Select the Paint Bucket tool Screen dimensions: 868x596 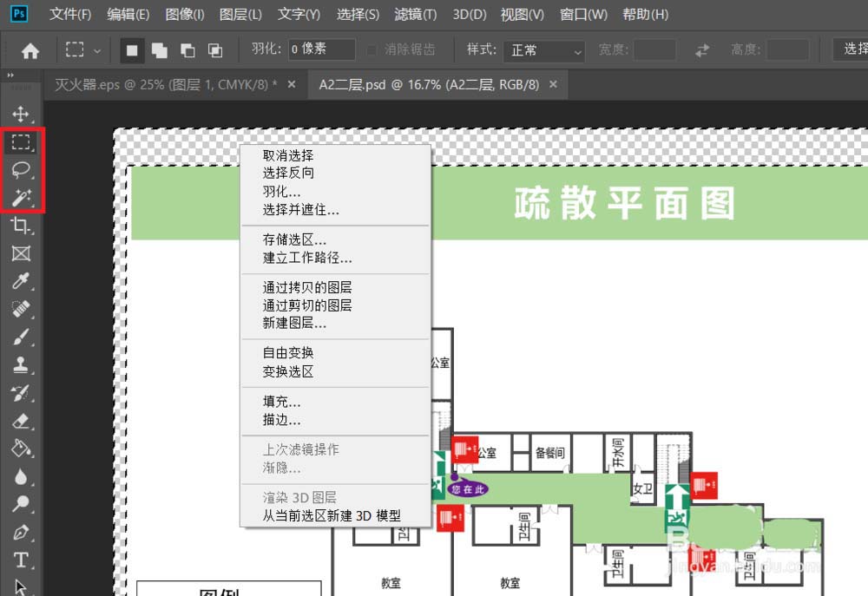coord(22,449)
